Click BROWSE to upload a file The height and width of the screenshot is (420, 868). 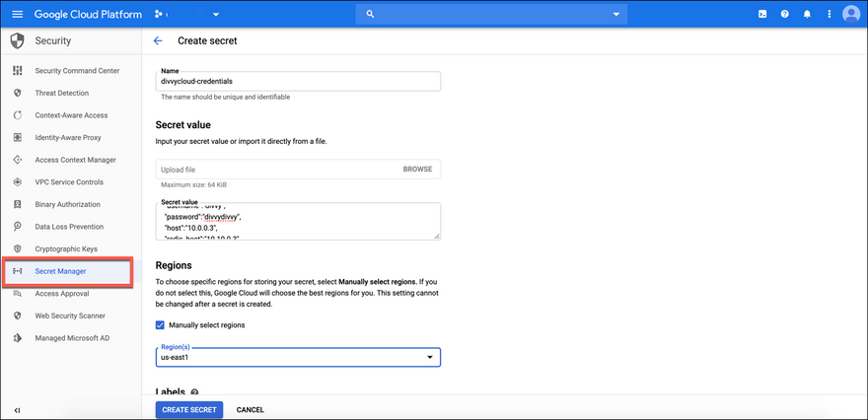tap(417, 170)
